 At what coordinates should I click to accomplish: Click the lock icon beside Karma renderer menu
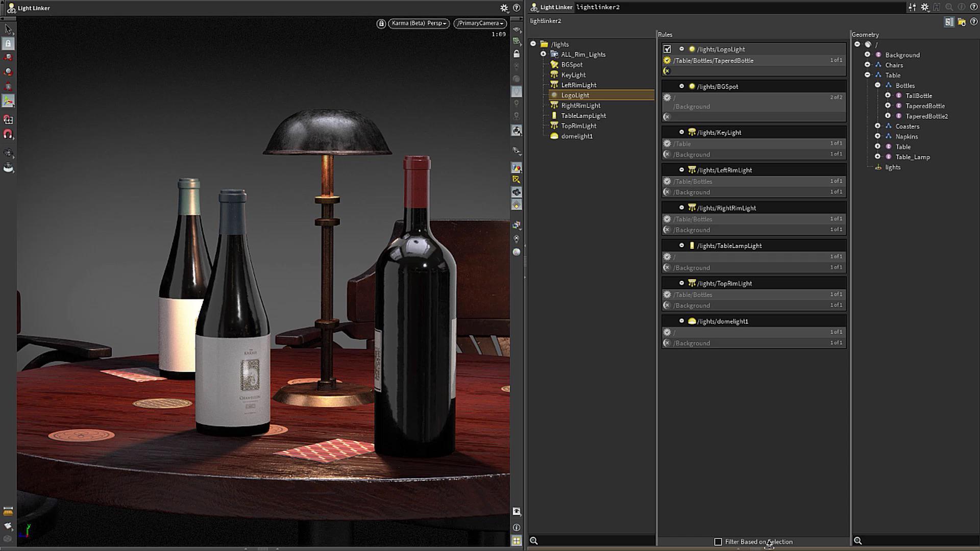point(381,23)
